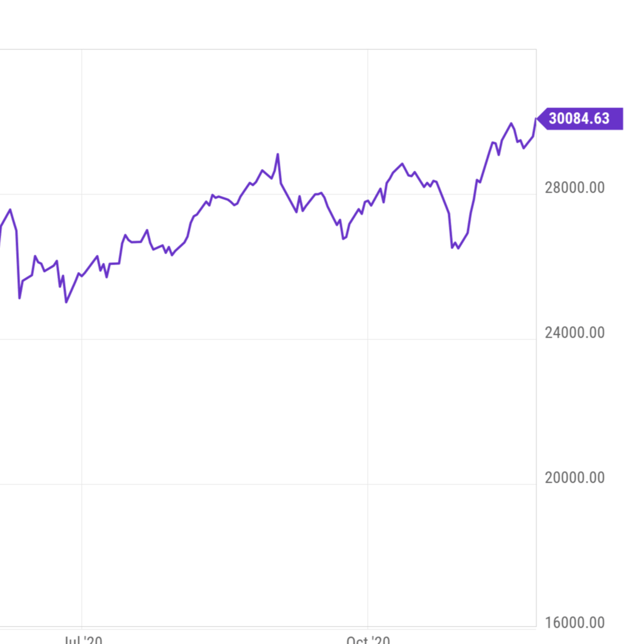Click the Oct '20 vertical gridline below the line
644x644 pixels.
(368, 433)
